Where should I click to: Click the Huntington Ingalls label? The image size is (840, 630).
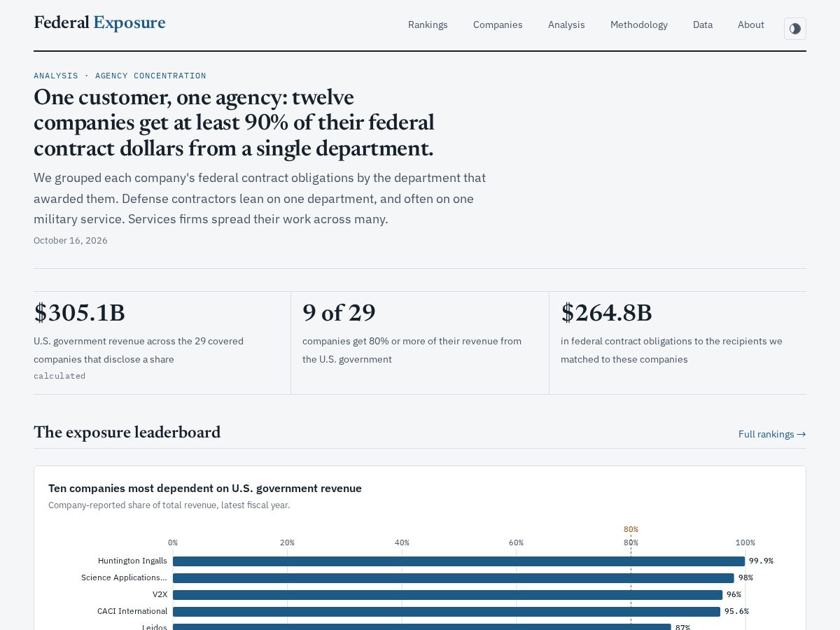(132, 561)
